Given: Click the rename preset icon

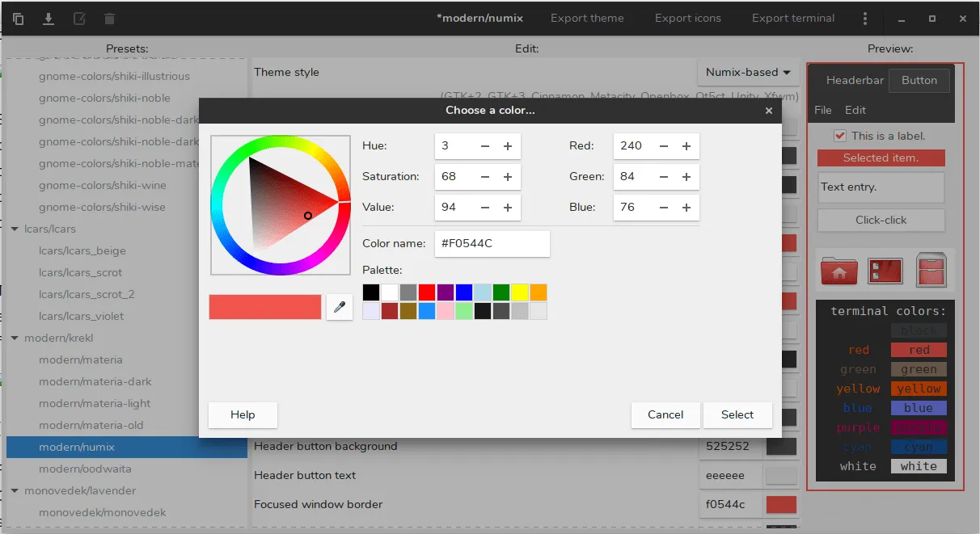Looking at the screenshot, I should pos(79,18).
